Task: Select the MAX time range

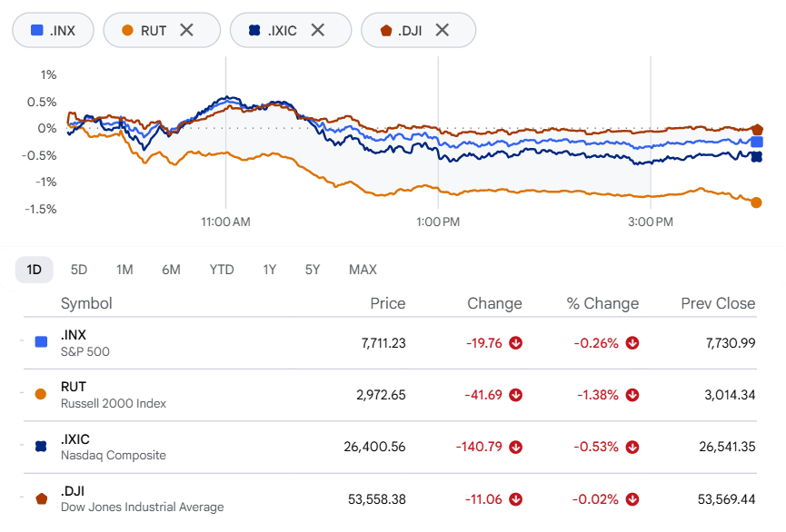Action: (363, 270)
